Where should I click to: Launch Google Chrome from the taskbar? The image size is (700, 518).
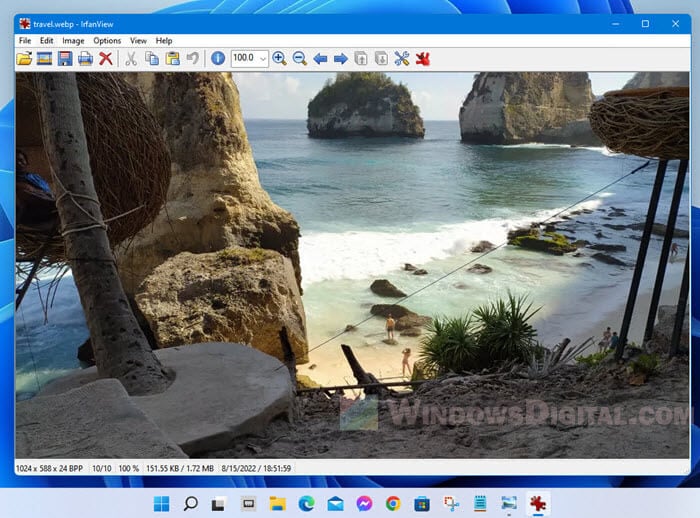[393, 504]
